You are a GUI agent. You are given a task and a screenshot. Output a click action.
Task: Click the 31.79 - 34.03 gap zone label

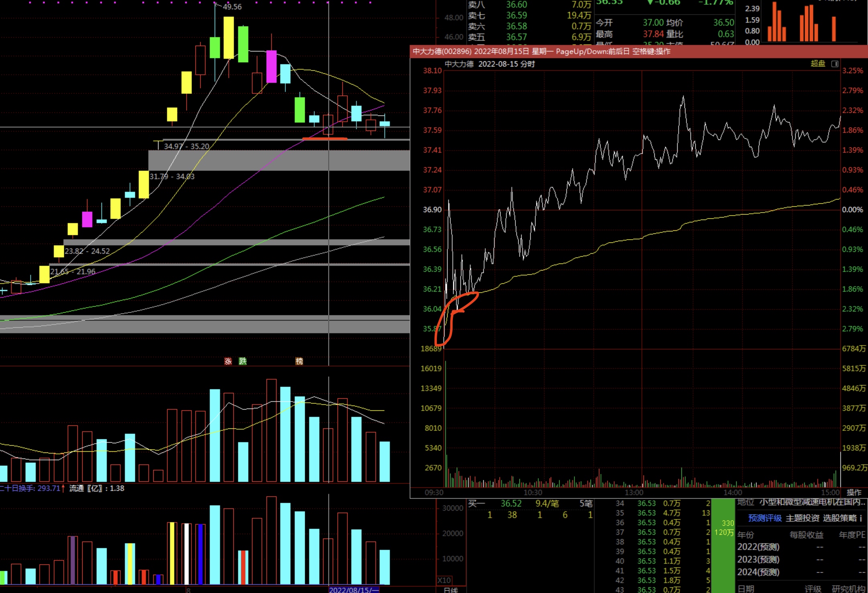(x=172, y=177)
